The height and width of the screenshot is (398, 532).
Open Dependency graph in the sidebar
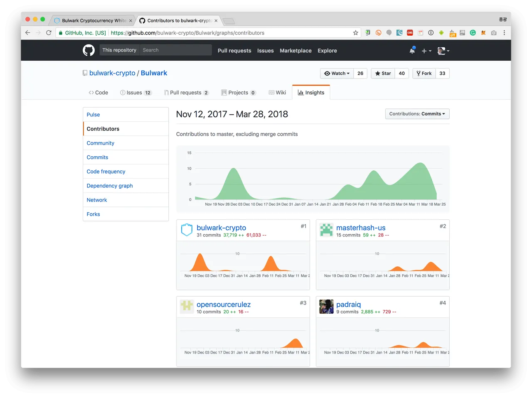click(126, 186)
